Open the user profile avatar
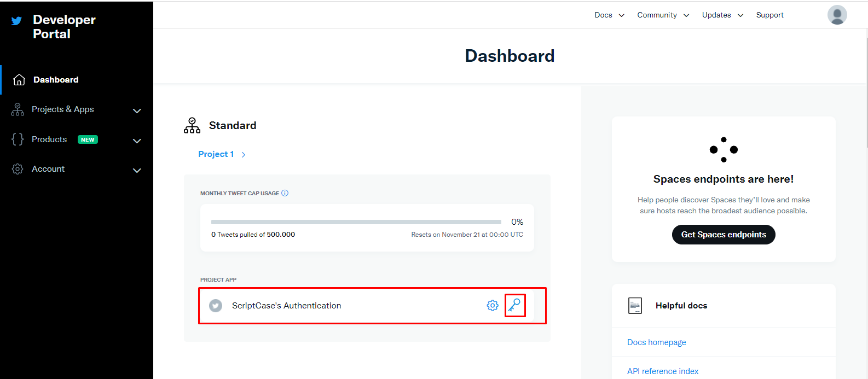Image resolution: width=868 pixels, height=379 pixels. (x=837, y=15)
